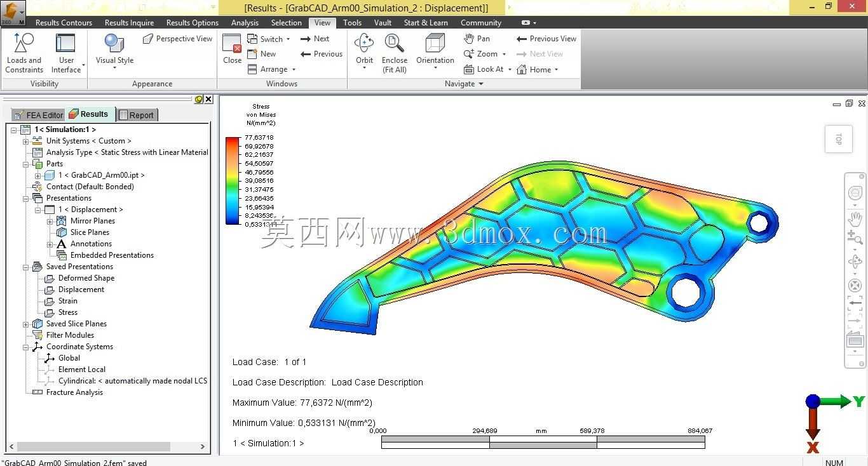868x466 pixels.
Task: Open the Start & Learn tab
Action: tap(426, 22)
